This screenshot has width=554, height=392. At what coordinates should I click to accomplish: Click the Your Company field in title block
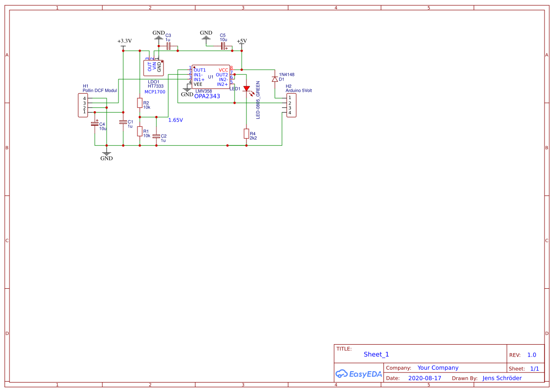[x=437, y=367]
